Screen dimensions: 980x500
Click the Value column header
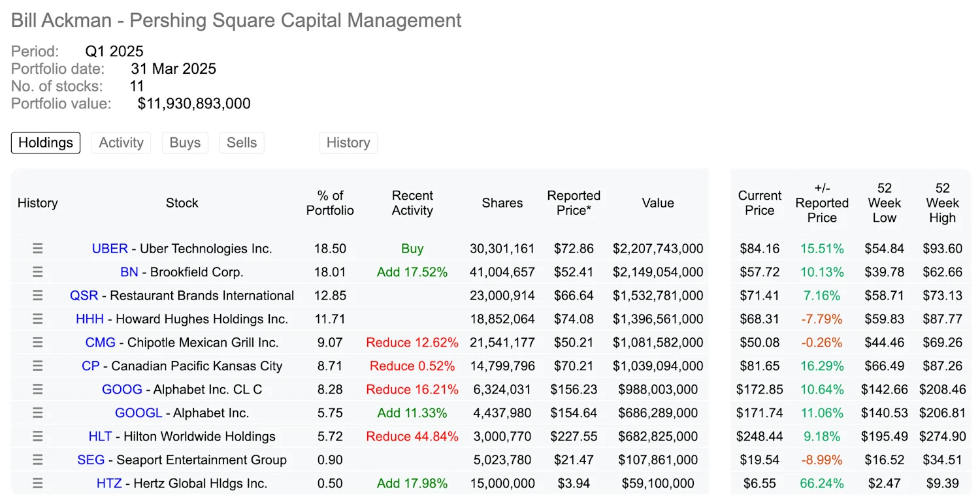click(x=658, y=203)
